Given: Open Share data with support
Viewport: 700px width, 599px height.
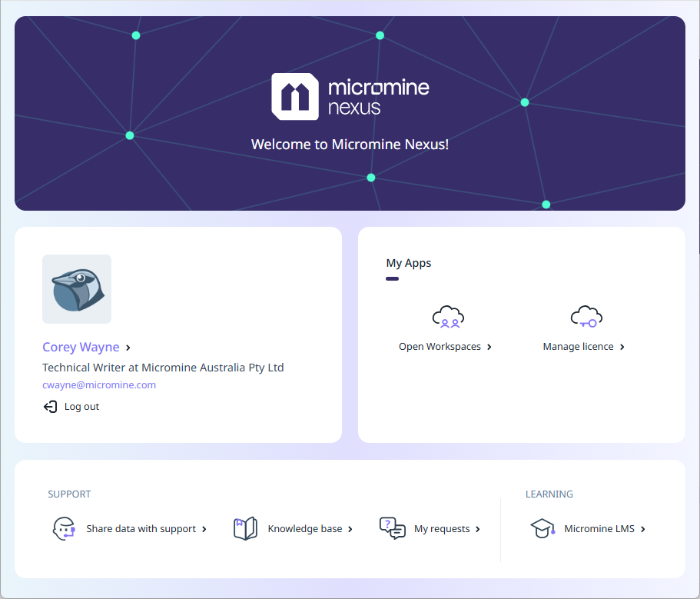Looking at the screenshot, I should pos(141,529).
